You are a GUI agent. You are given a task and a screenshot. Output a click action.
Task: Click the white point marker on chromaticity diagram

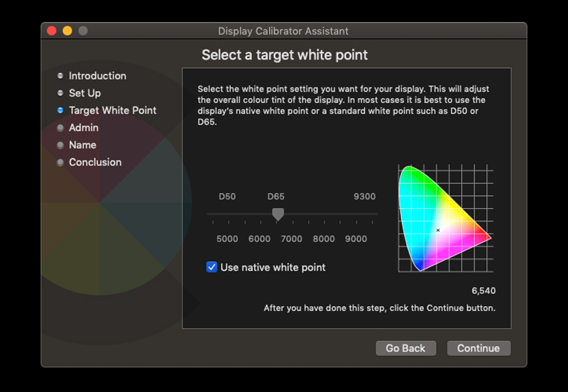[x=438, y=230]
